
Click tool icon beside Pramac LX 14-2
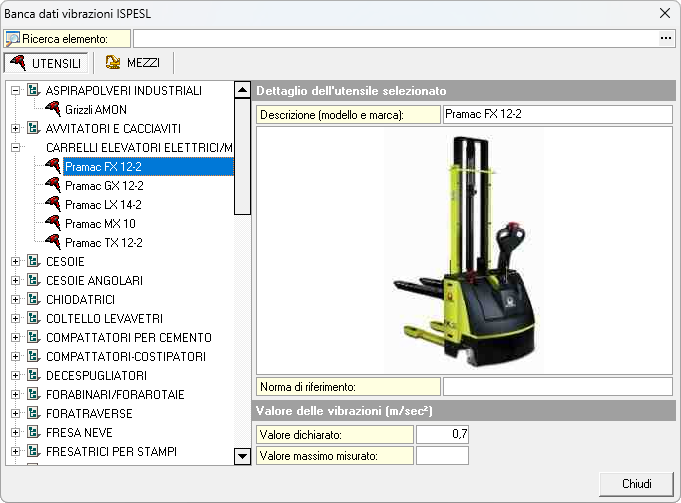pos(53,205)
